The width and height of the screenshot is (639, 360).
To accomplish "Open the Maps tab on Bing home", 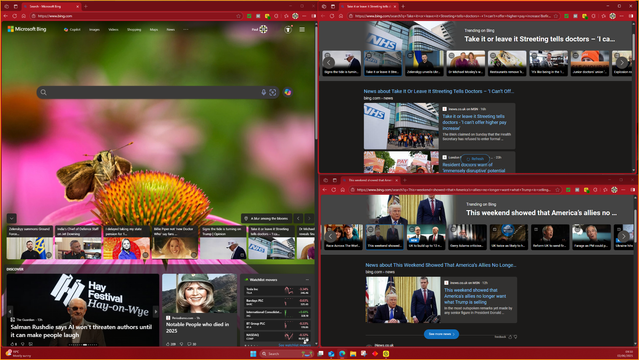I will pos(154,29).
